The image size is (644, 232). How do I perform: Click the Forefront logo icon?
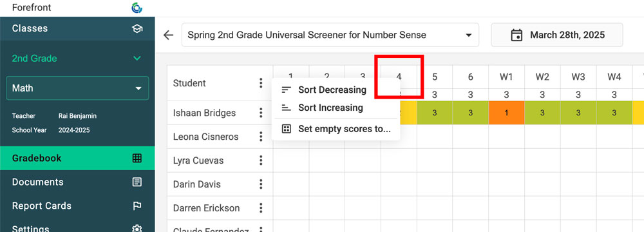pos(137,8)
